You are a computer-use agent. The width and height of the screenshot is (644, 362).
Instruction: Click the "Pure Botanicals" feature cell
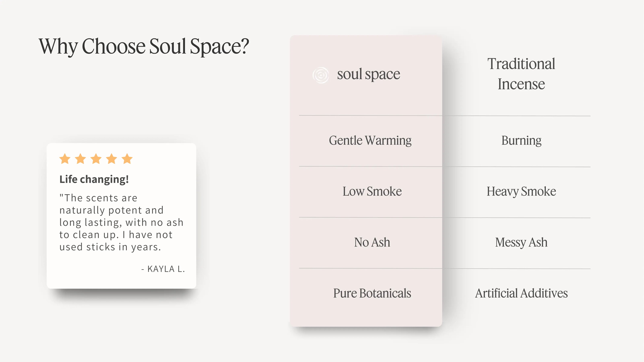pos(372,293)
